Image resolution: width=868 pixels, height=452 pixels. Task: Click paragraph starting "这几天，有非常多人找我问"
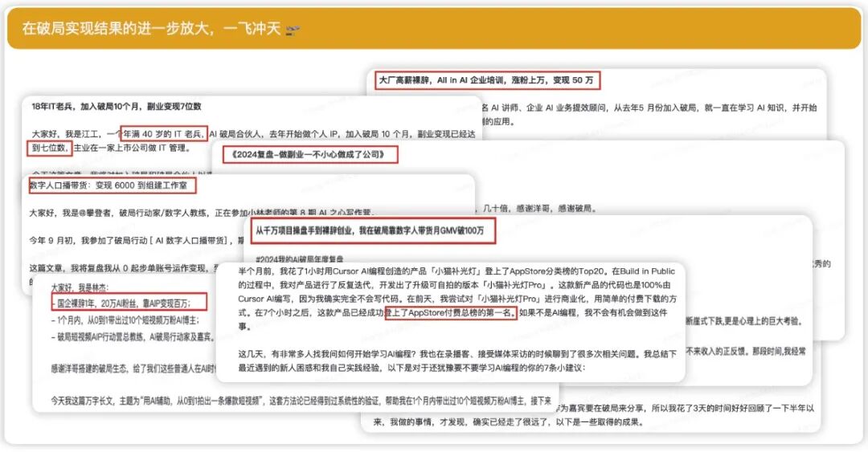click(457, 360)
